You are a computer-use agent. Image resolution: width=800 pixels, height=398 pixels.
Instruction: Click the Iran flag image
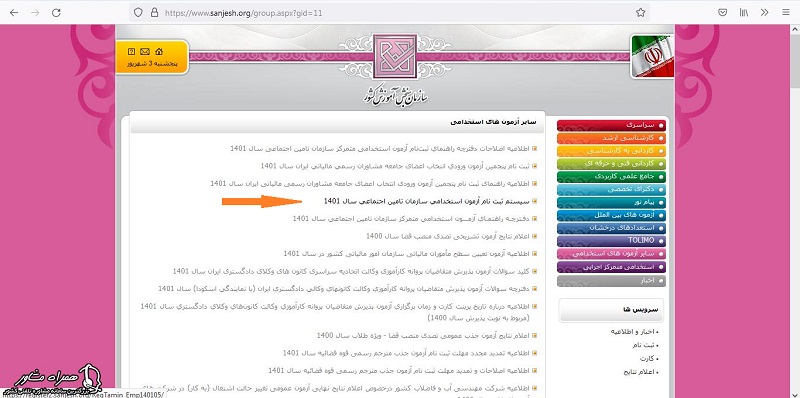pyautogui.click(x=653, y=57)
